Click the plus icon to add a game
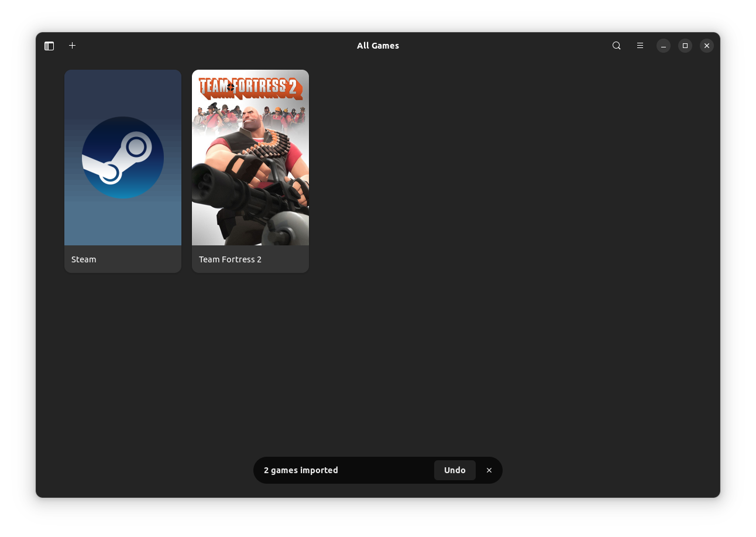The image size is (756, 537). point(72,45)
